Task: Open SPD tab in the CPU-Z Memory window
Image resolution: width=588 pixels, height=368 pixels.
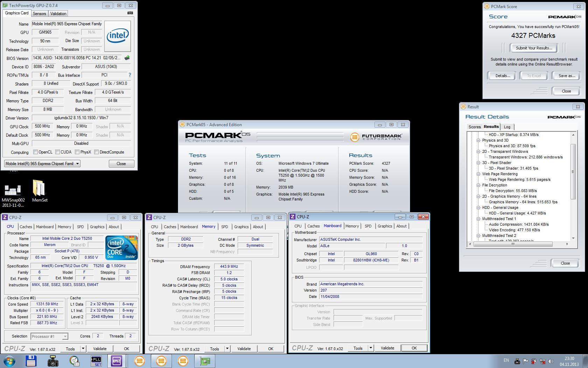Action: (x=224, y=227)
